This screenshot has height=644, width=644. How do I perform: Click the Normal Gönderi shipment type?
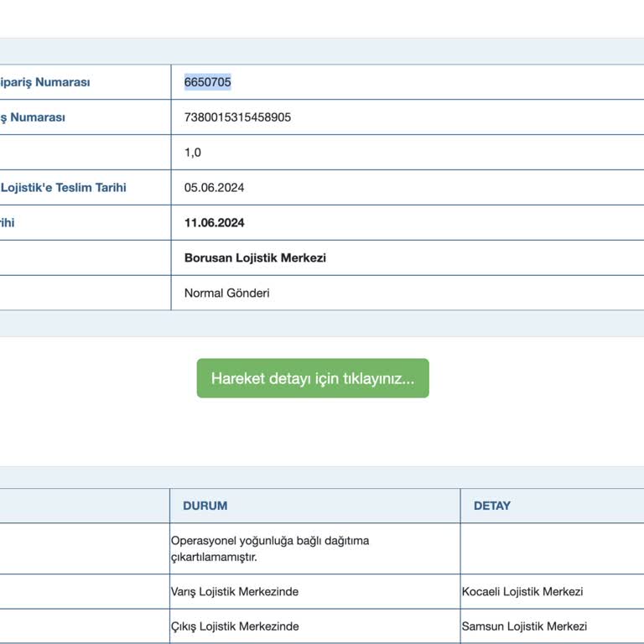click(226, 293)
